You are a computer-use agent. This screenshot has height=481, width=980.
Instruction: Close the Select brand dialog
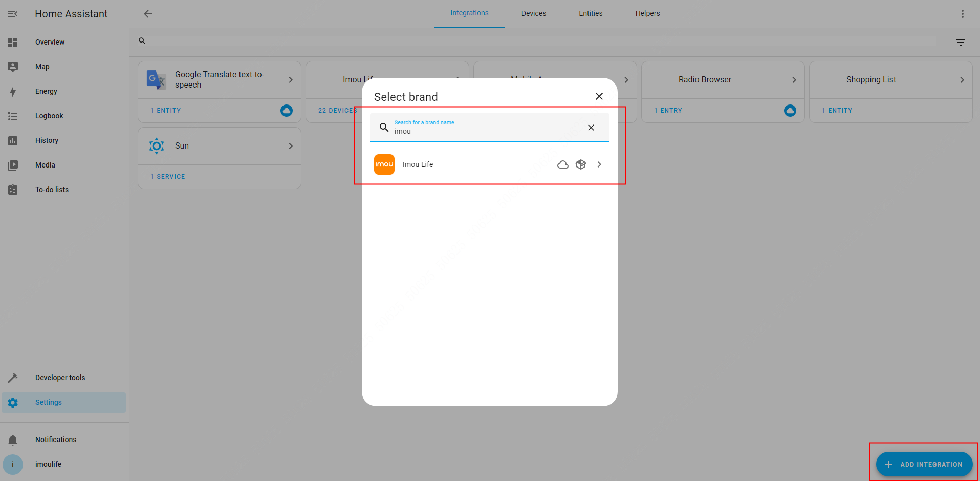599,96
